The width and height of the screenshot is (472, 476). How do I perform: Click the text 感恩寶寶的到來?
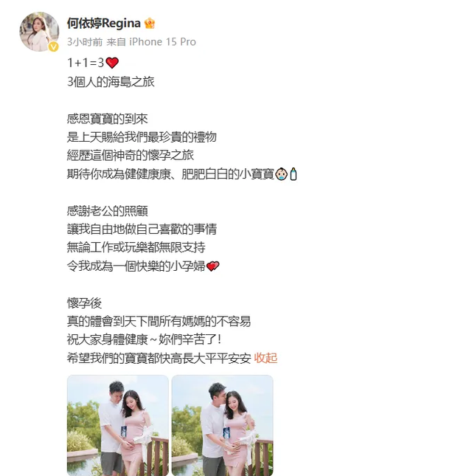pos(108,119)
